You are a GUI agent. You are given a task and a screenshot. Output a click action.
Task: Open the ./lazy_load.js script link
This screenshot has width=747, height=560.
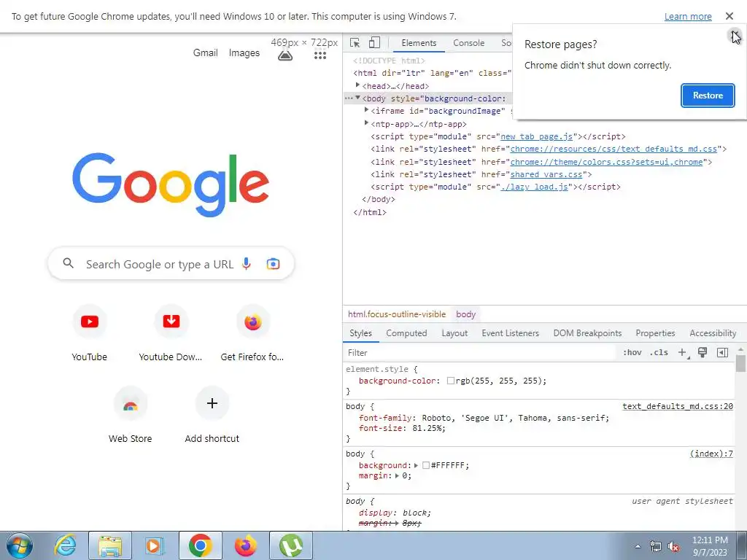pyautogui.click(x=535, y=187)
